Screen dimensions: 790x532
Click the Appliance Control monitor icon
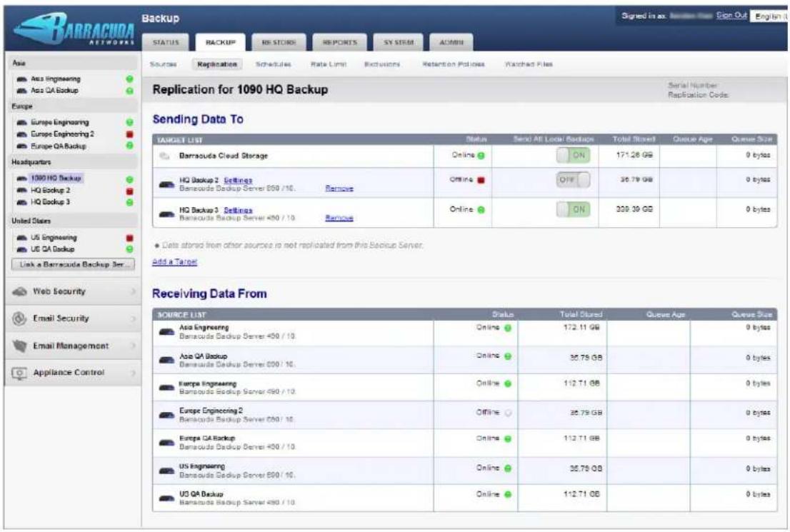(x=19, y=373)
